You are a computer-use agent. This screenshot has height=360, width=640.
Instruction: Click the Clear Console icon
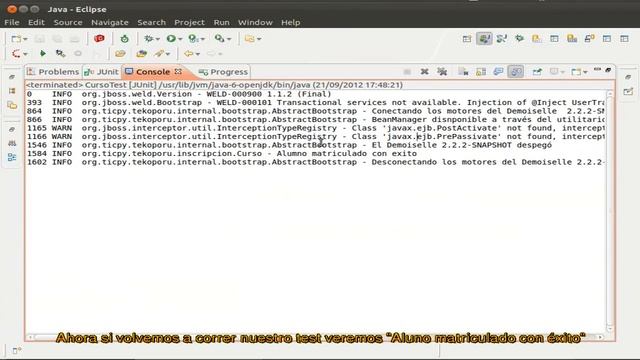(x=463, y=72)
